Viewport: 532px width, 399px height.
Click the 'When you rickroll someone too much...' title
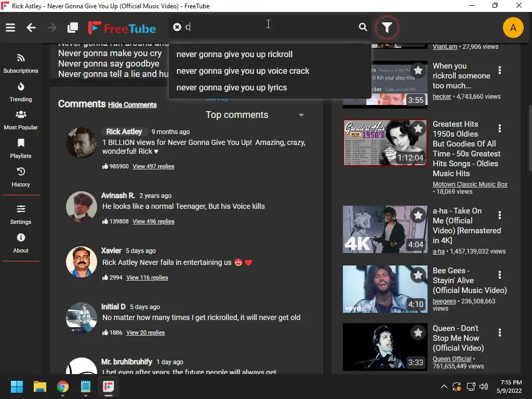[x=461, y=76]
